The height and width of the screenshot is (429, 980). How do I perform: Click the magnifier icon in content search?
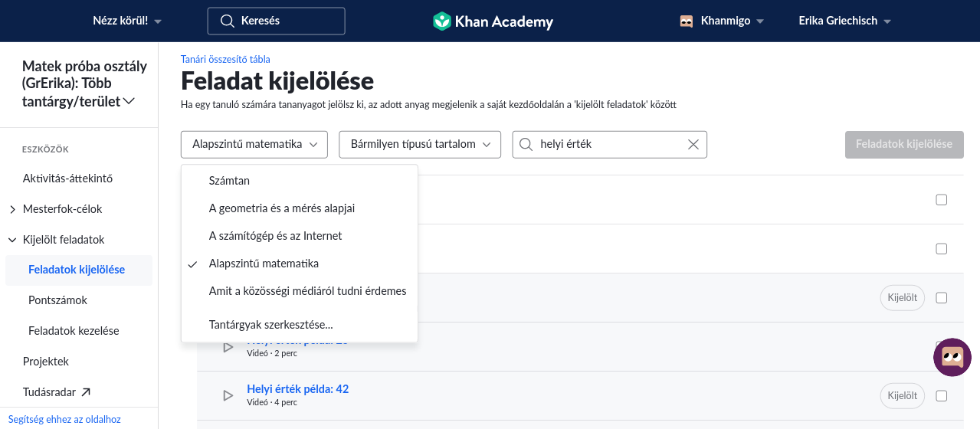point(526,144)
